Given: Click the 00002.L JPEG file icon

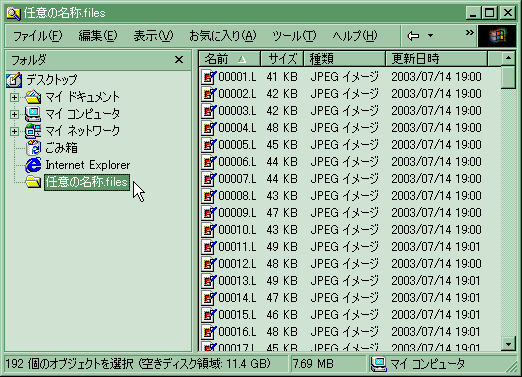Looking at the screenshot, I should click(x=209, y=94).
